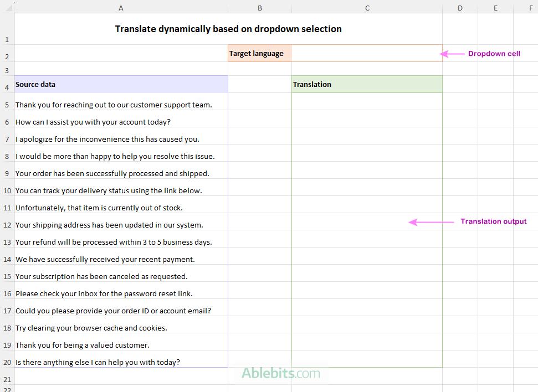Viewport: 538px width, 392px height.
Task: Select column B header
Action: point(260,8)
